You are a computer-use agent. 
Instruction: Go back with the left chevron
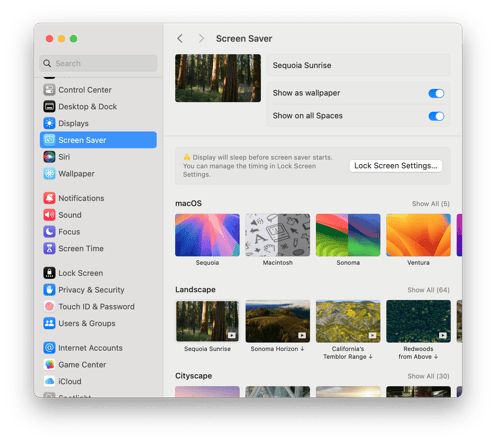[x=180, y=39]
